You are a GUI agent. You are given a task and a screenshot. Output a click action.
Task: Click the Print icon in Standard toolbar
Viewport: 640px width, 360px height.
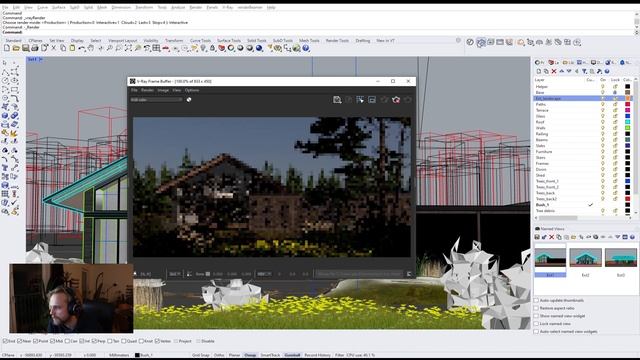[35, 48]
